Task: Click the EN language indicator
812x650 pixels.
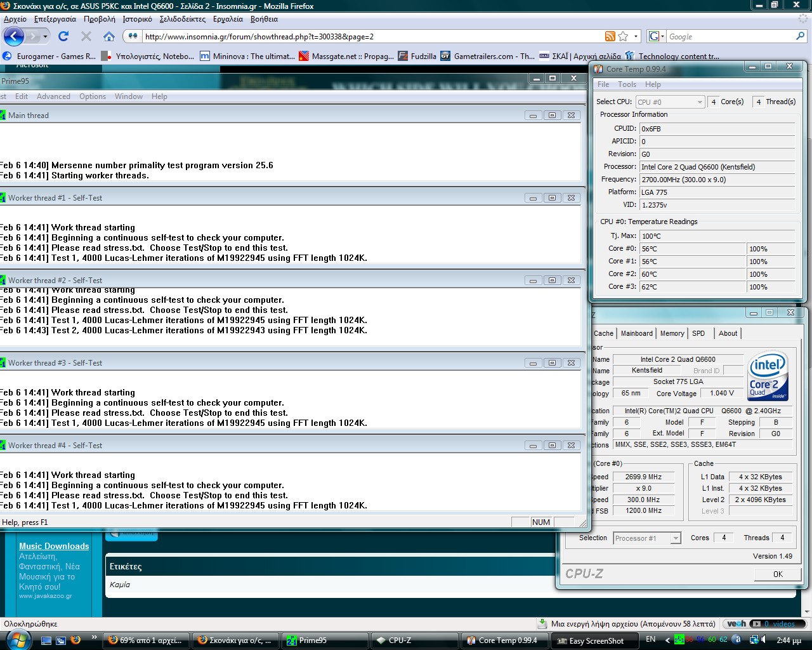Action: click(651, 639)
